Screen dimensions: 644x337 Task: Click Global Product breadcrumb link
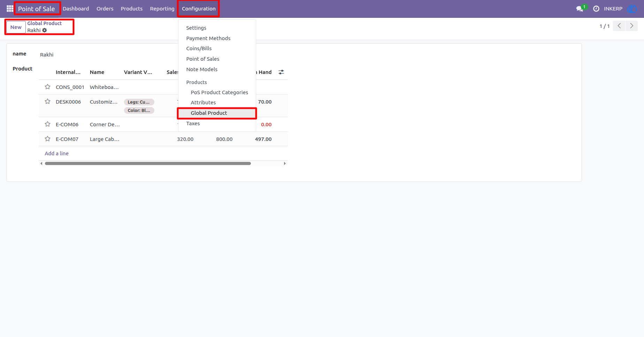coord(45,23)
